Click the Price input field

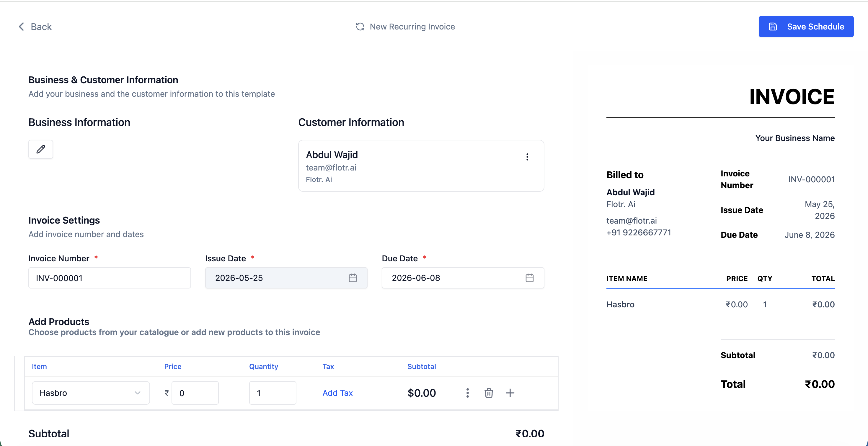(195, 393)
